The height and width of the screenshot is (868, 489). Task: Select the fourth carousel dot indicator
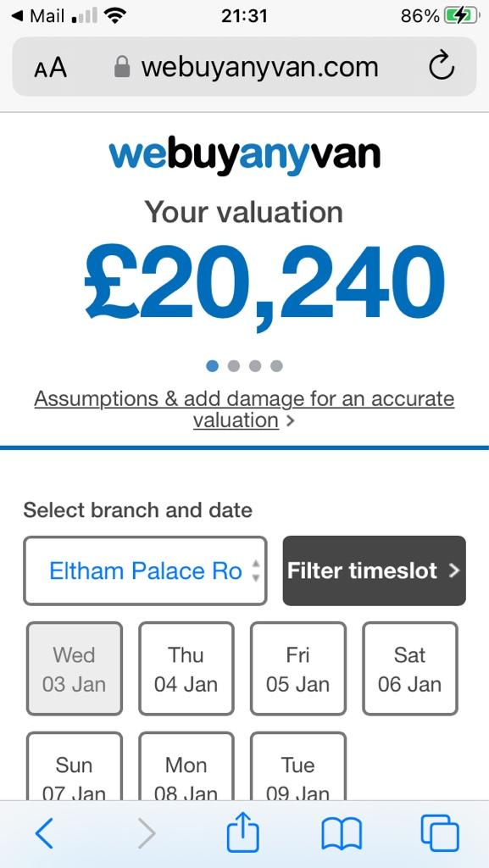pyautogui.click(x=276, y=366)
